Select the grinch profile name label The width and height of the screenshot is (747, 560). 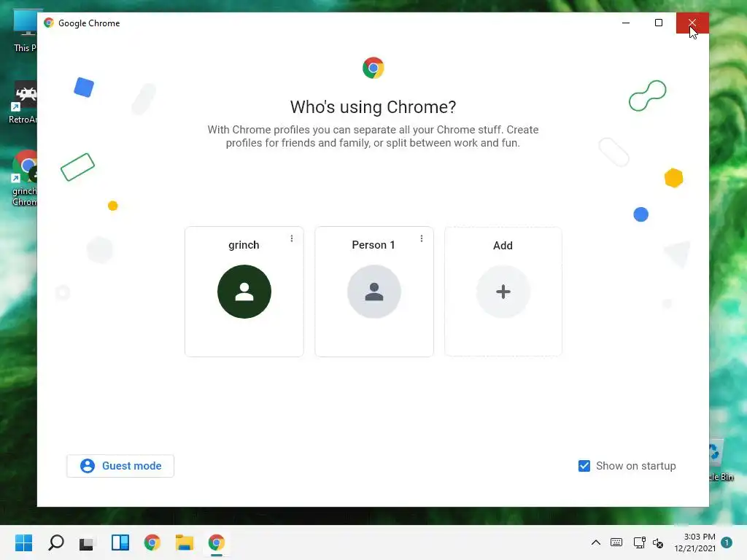pyautogui.click(x=244, y=245)
